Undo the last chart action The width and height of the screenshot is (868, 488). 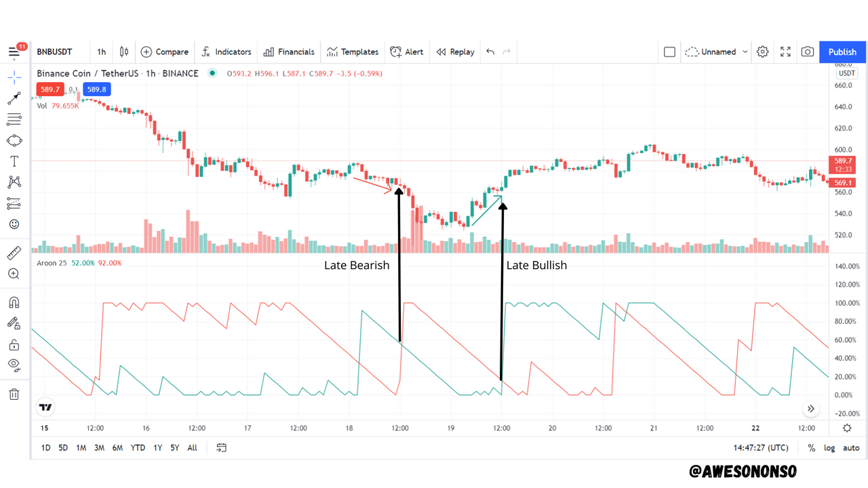pyautogui.click(x=490, y=52)
